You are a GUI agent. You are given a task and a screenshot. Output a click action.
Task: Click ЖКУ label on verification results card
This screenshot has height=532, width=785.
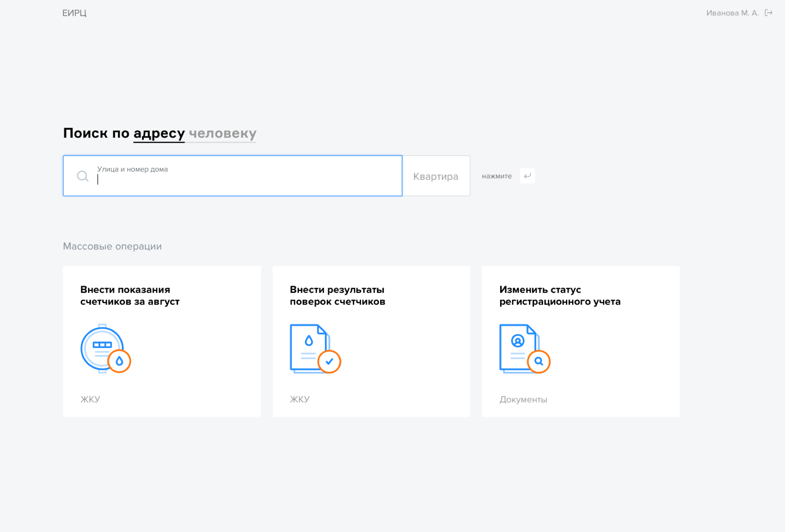[300, 399]
